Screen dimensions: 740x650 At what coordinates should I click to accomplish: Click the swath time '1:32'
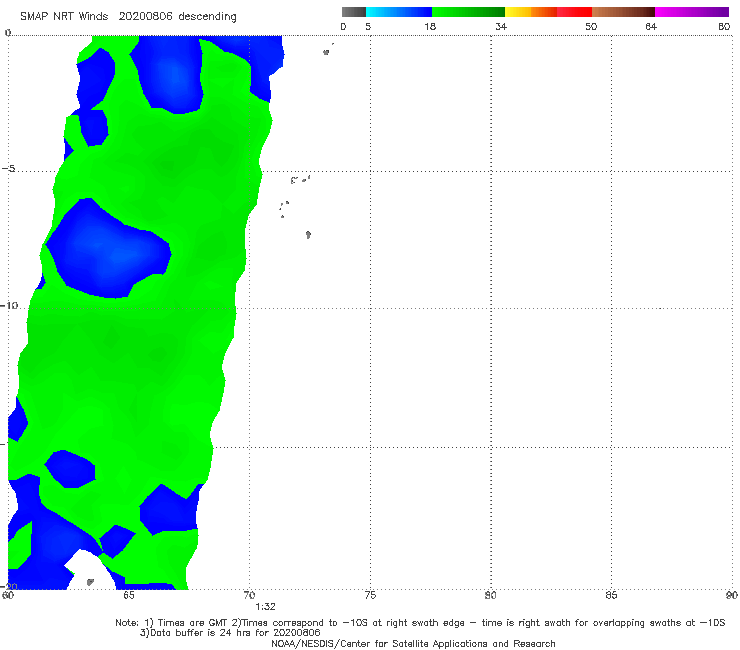[x=265, y=607]
